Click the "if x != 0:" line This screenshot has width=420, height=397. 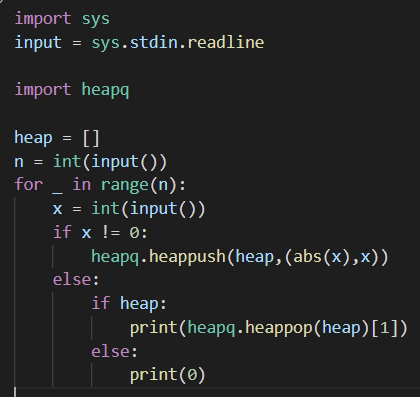point(100,232)
